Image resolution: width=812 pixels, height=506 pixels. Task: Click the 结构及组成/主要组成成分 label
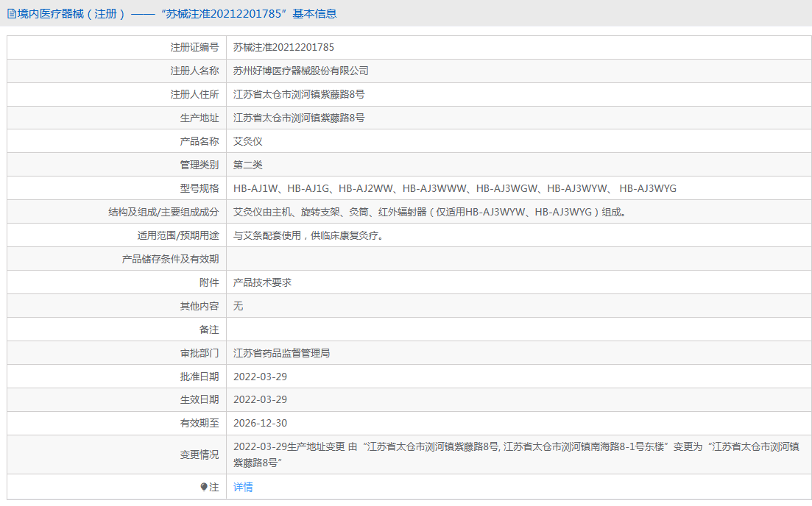pos(163,212)
